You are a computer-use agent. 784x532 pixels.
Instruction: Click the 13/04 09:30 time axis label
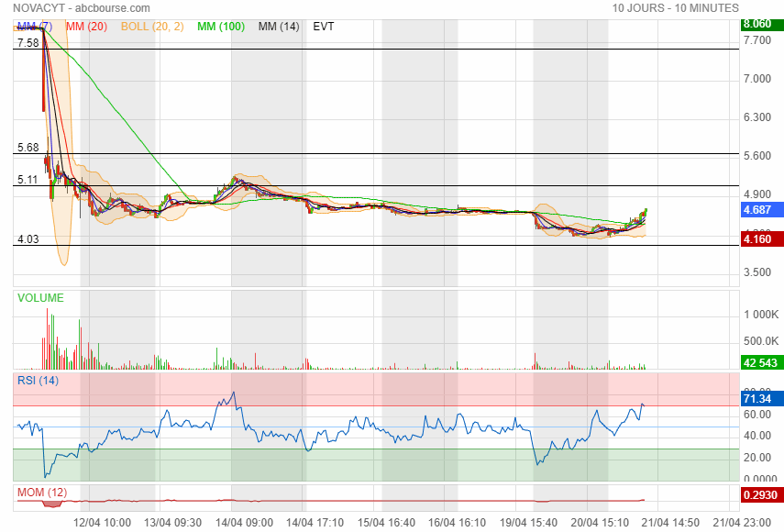(x=173, y=523)
